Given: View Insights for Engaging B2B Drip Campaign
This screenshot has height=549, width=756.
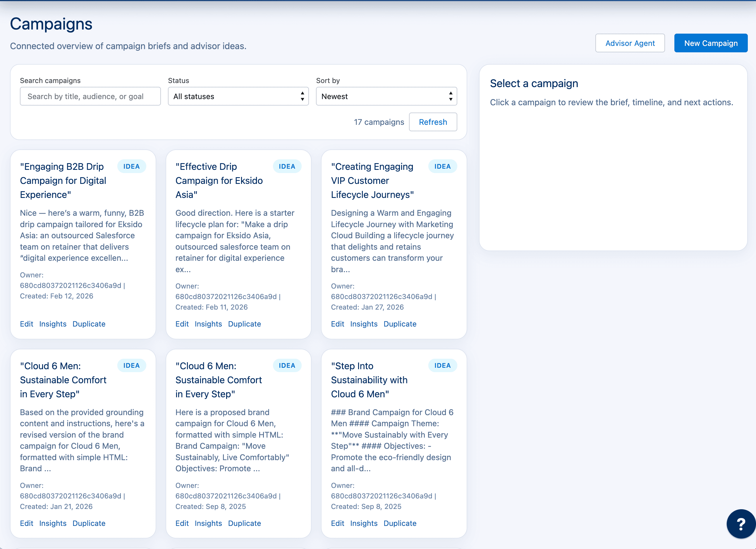Looking at the screenshot, I should [x=53, y=324].
